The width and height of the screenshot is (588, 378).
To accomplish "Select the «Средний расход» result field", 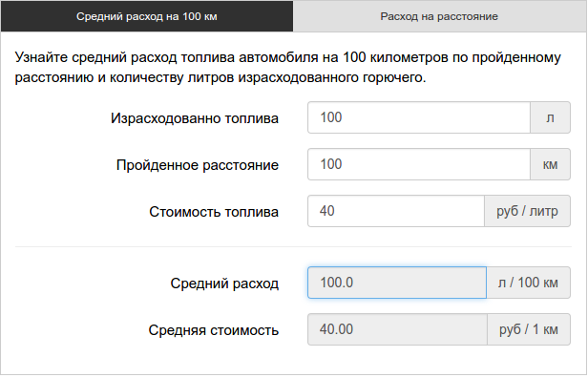I will 397,283.
